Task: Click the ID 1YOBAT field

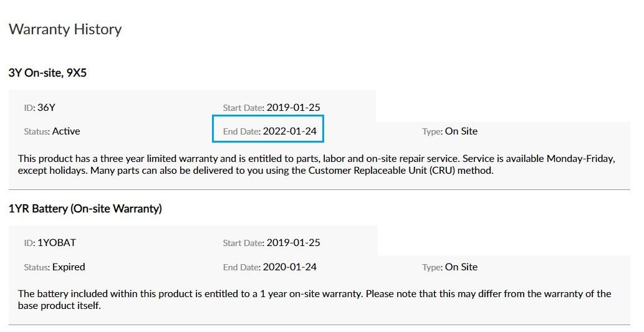Action: (50, 242)
